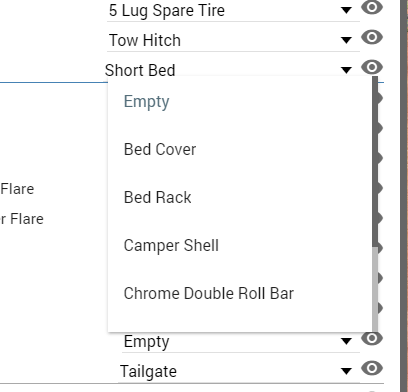The width and height of the screenshot is (408, 392).
Task: Toggle visibility eye for Tow Hitch
Action: (372, 37)
